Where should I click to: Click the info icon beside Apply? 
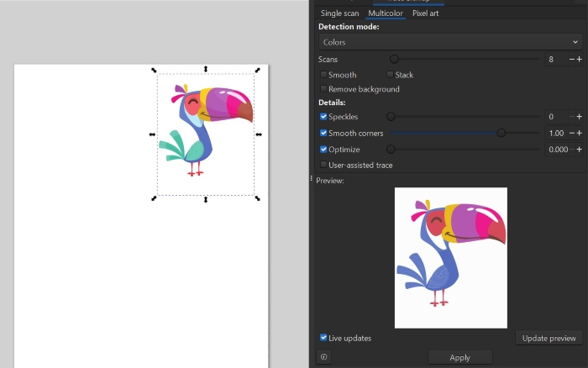pyautogui.click(x=324, y=357)
